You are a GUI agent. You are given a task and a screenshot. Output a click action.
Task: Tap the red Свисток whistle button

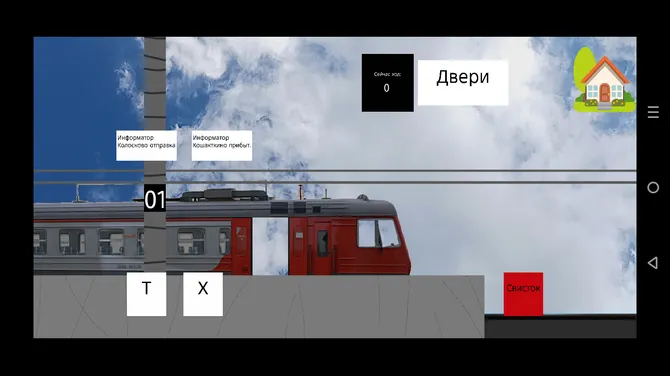coord(523,294)
